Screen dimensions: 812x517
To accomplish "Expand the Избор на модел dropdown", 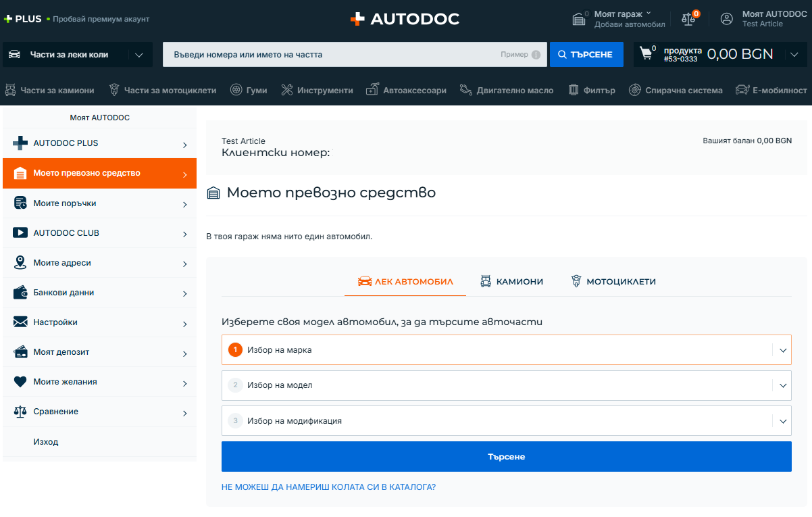I will click(x=506, y=385).
